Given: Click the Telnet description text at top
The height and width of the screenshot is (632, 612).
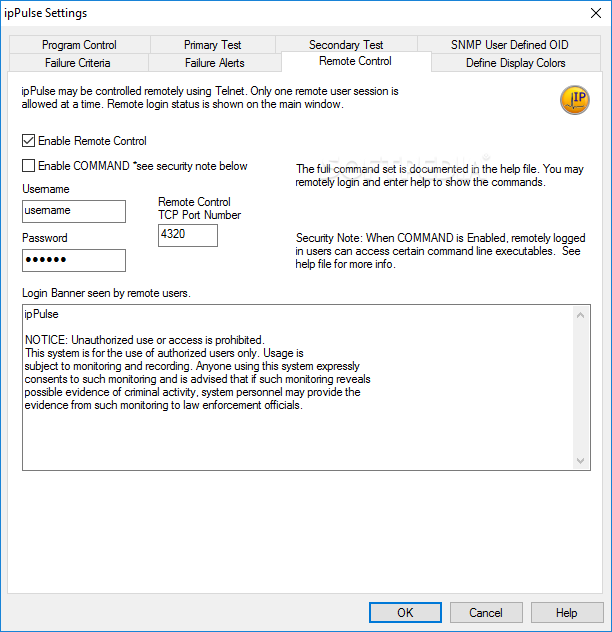Looking at the screenshot, I should coord(210,98).
